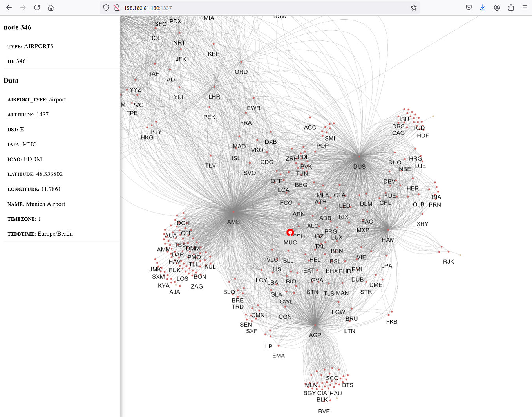Image resolution: width=532 pixels, height=417 pixels.
Task: Open the downloads icon in the toolbar
Action: point(483,7)
